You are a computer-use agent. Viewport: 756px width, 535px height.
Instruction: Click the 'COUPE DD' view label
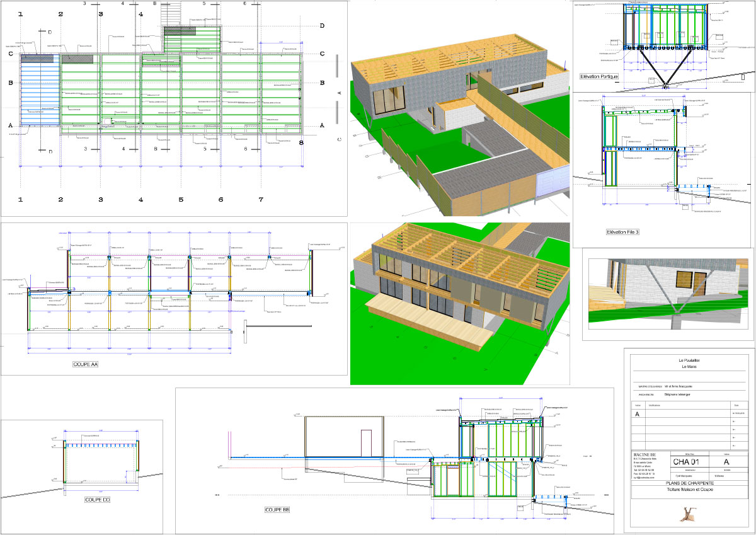(x=97, y=499)
